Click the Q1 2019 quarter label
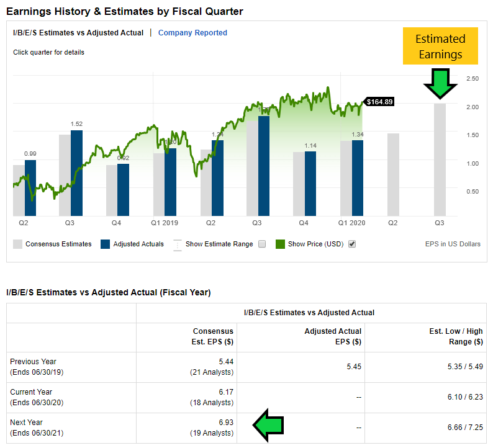493x448 pixels. click(165, 222)
